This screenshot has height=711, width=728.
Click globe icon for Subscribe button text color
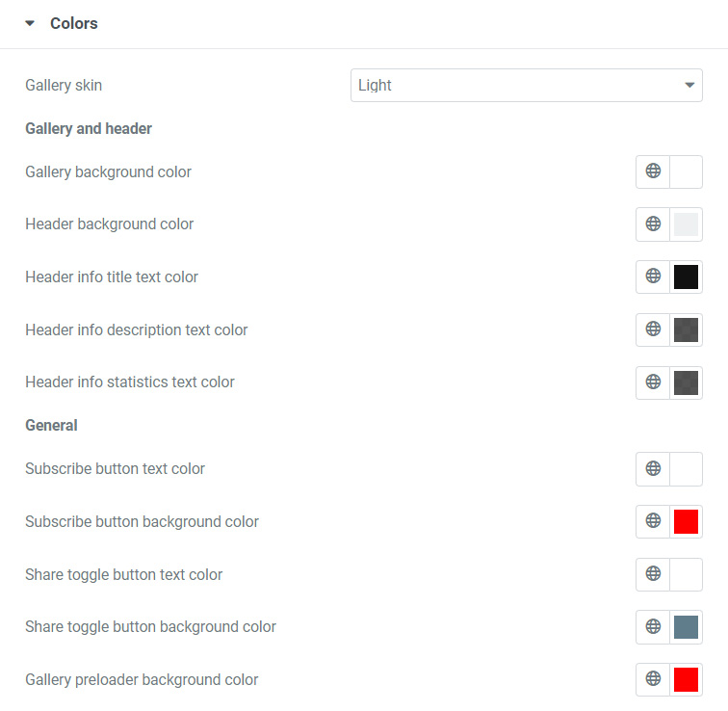(x=653, y=469)
